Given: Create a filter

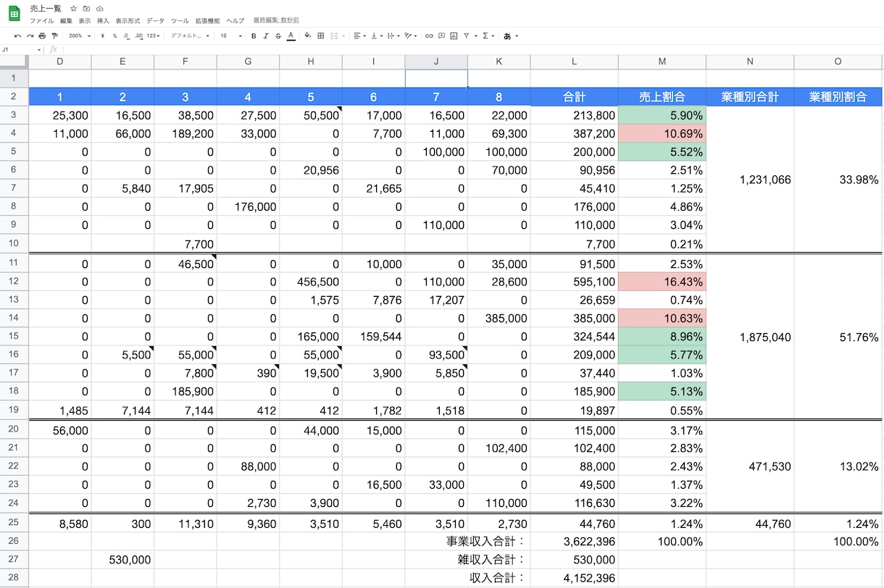Looking at the screenshot, I should tap(468, 35).
